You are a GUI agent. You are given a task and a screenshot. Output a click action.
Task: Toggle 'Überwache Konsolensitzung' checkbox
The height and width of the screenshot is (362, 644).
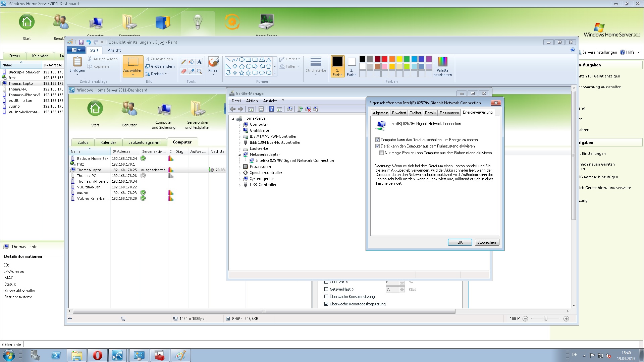[326, 297]
